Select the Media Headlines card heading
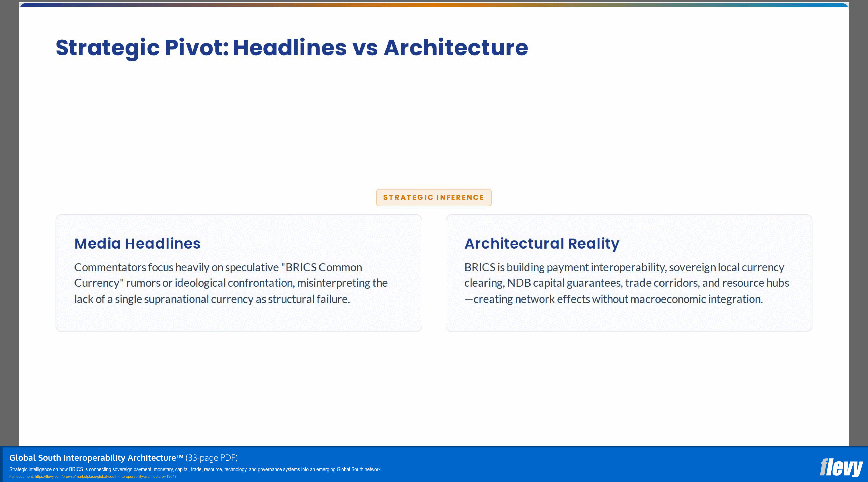 [x=137, y=243]
